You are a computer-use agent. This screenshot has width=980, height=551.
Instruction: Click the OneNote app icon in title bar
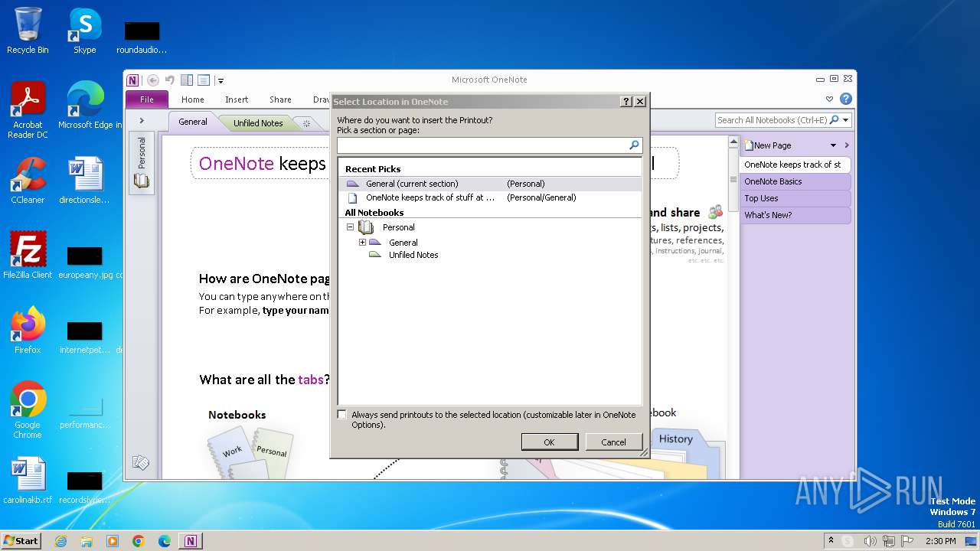133,80
